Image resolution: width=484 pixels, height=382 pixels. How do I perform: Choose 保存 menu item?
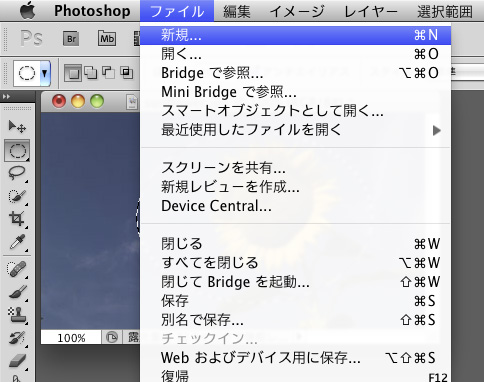tap(295, 301)
